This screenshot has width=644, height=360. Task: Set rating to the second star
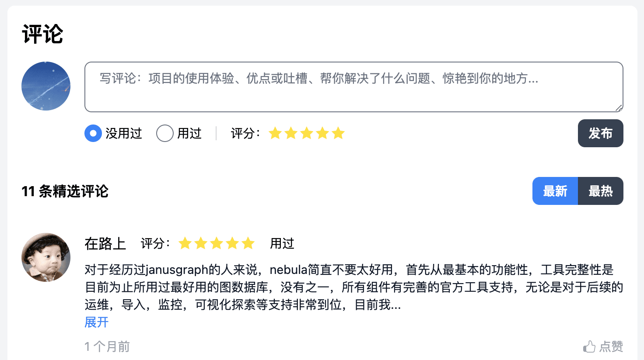[291, 133]
